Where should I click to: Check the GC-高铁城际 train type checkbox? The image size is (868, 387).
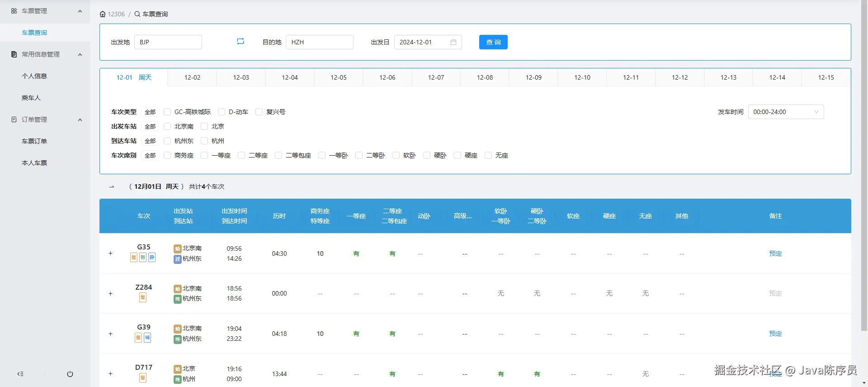[x=167, y=112]
